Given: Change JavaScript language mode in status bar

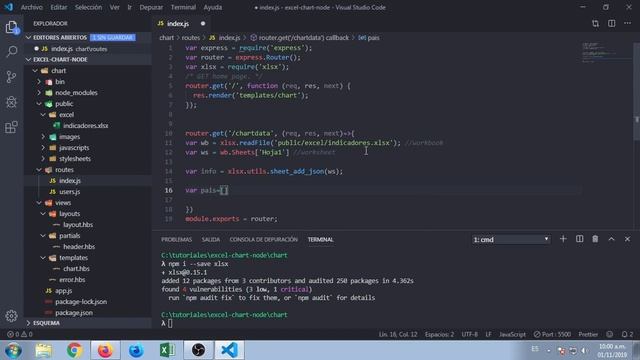Looking at the screenshot, I should (513, 334).
